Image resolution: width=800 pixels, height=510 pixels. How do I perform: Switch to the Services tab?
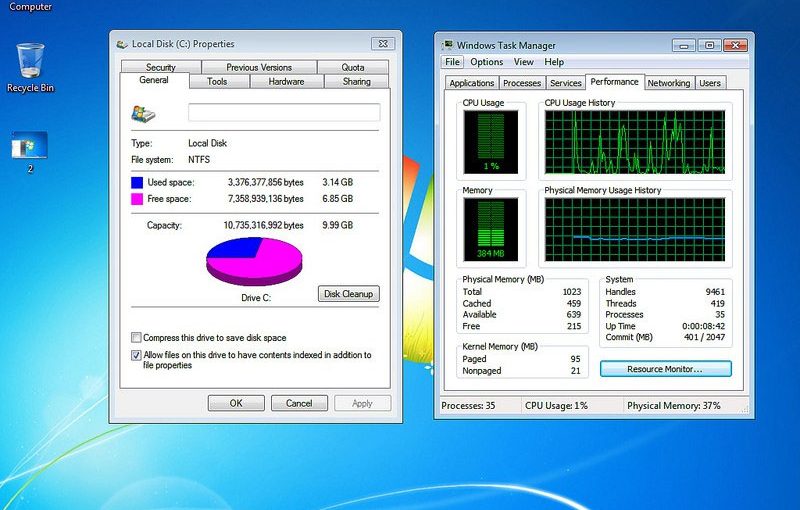[565, 83]
